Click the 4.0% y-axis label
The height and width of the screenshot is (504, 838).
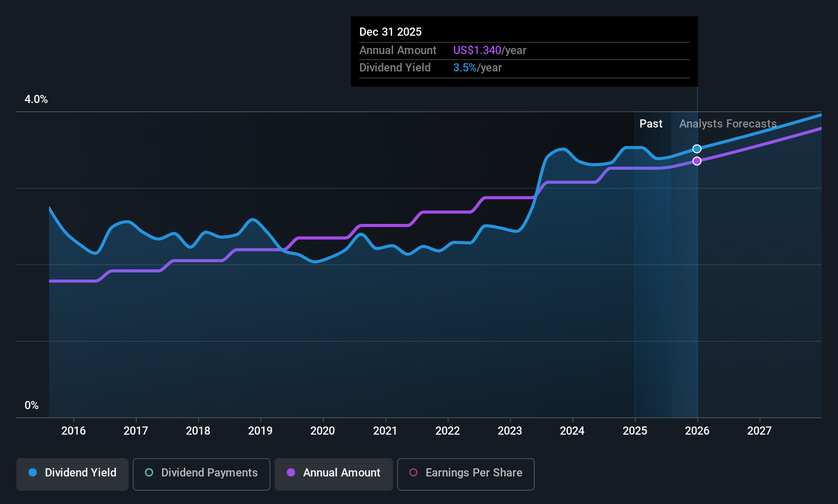coord(36,99)
